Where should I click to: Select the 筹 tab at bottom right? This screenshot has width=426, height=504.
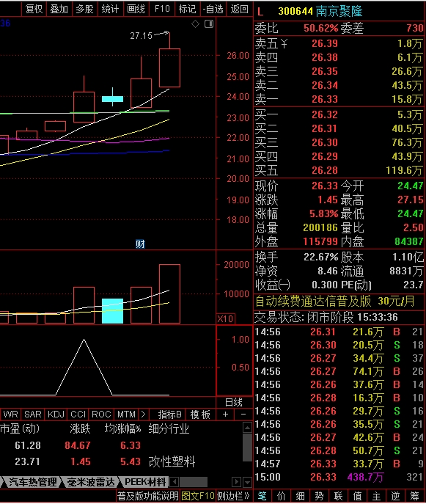point(414,496)
